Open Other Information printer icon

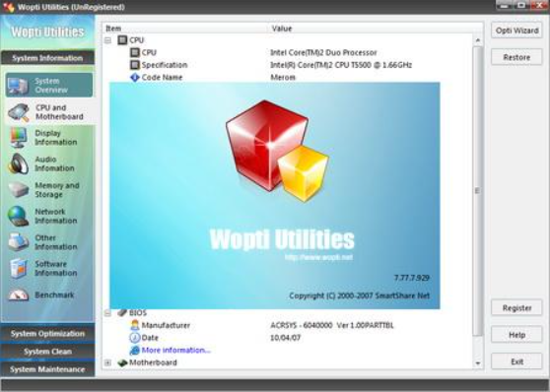(19, 242)
